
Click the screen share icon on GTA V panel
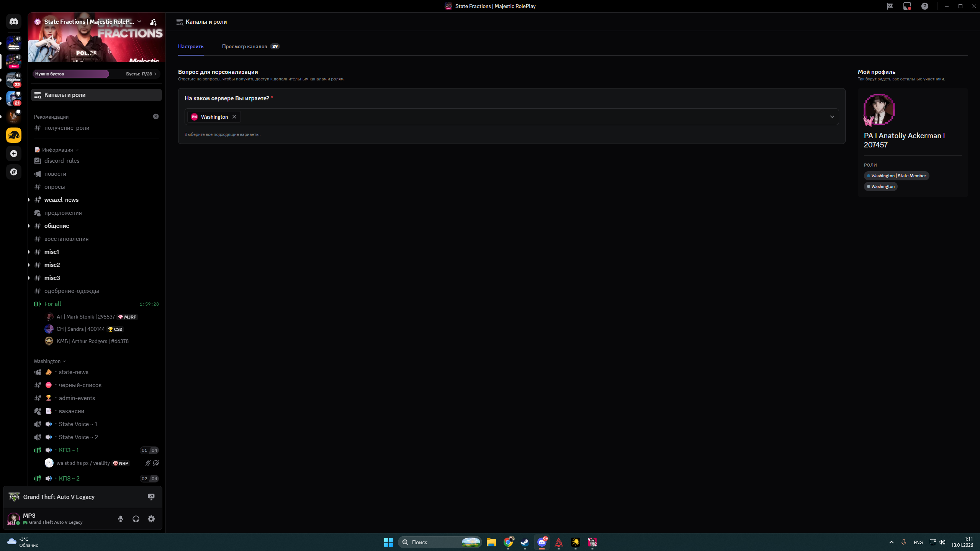[x=151, y=497]
